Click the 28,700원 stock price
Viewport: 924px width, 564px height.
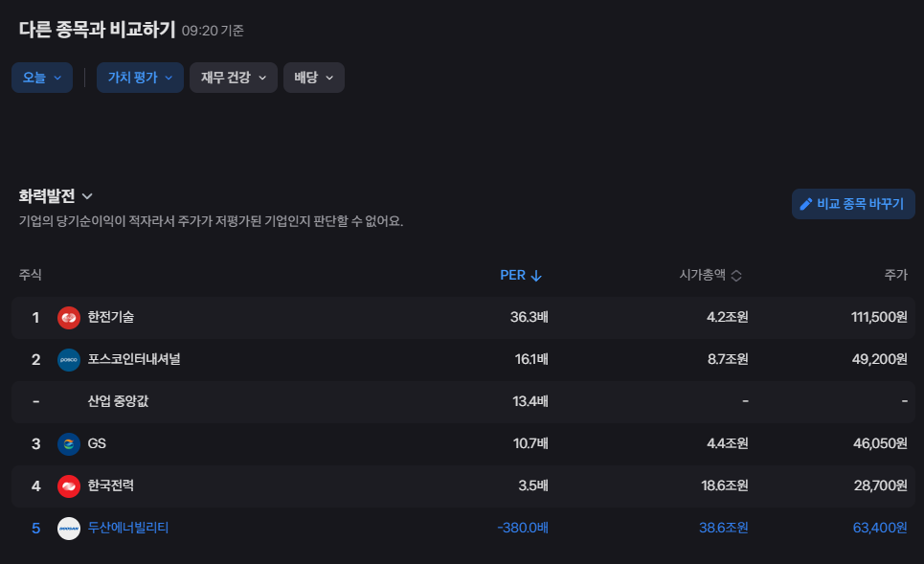pos(880,485)
